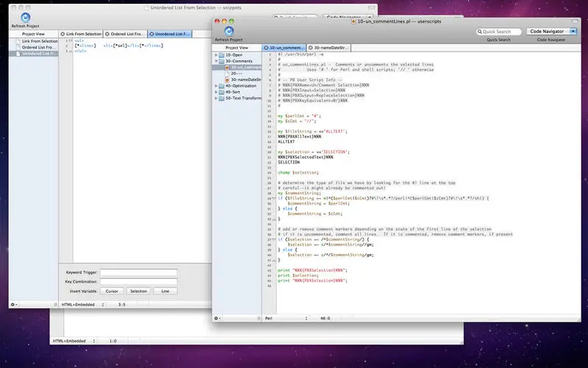The image size is (588, 368).
Task: Click Refresh Project icon in the snippets window
Action: pyautogui.click(x=24, y=17)
